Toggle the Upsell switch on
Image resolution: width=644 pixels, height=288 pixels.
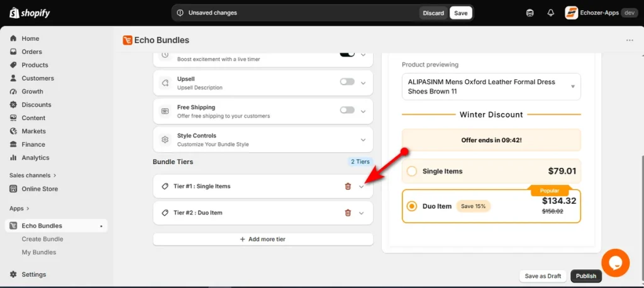click(347, 82)
